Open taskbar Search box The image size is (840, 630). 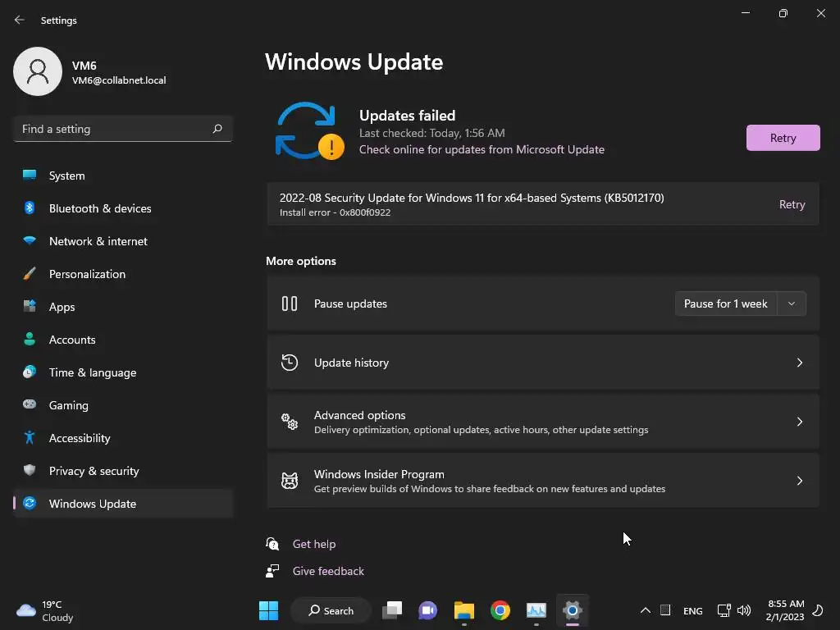(331, 610)
